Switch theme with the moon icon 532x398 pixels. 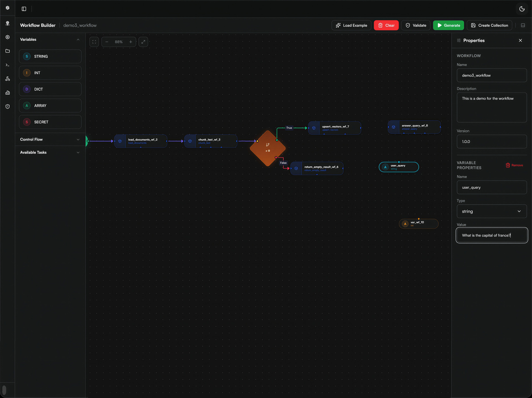coord(522,9)
